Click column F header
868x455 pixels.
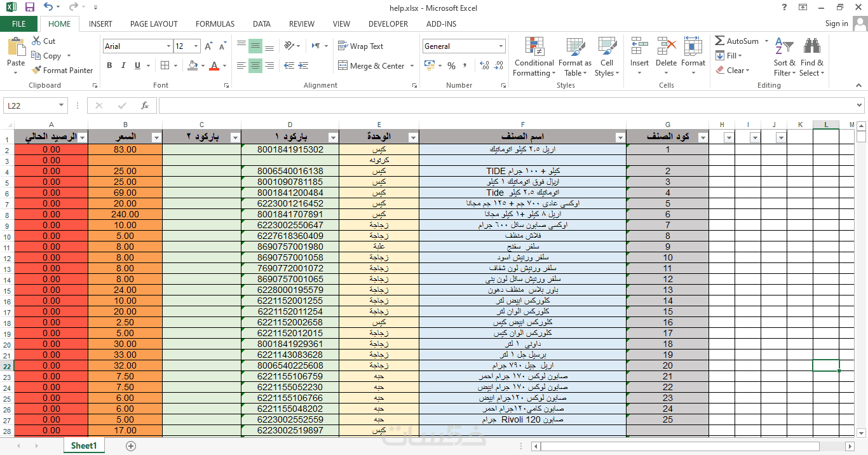522,125
